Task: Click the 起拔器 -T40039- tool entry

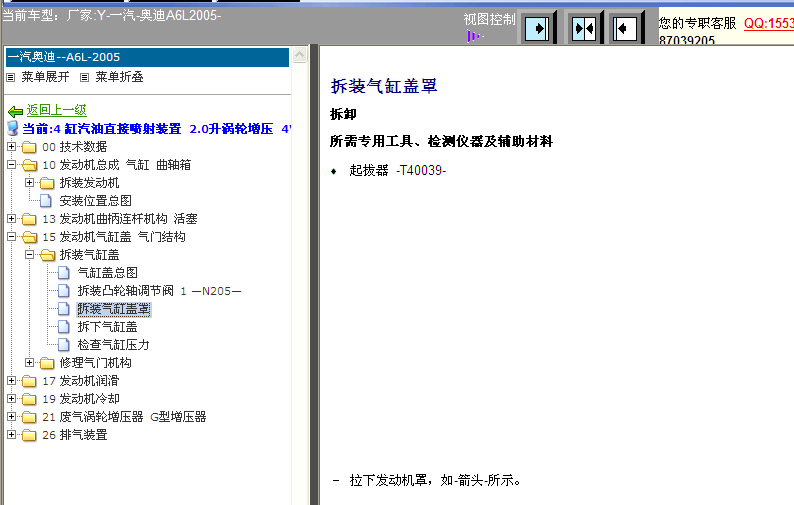Action: 398,170
